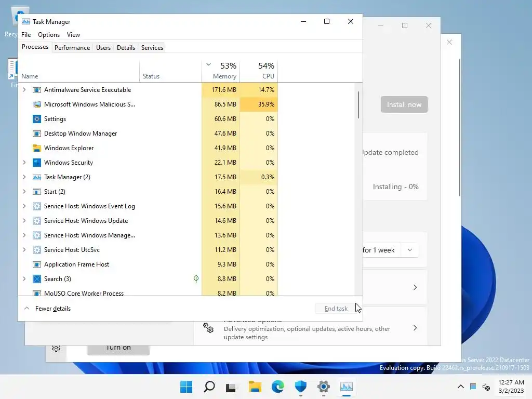This screenshot has width=532, height=399.
Task: Expand the Task Manager (2) group
Action: tap(24, 177)
